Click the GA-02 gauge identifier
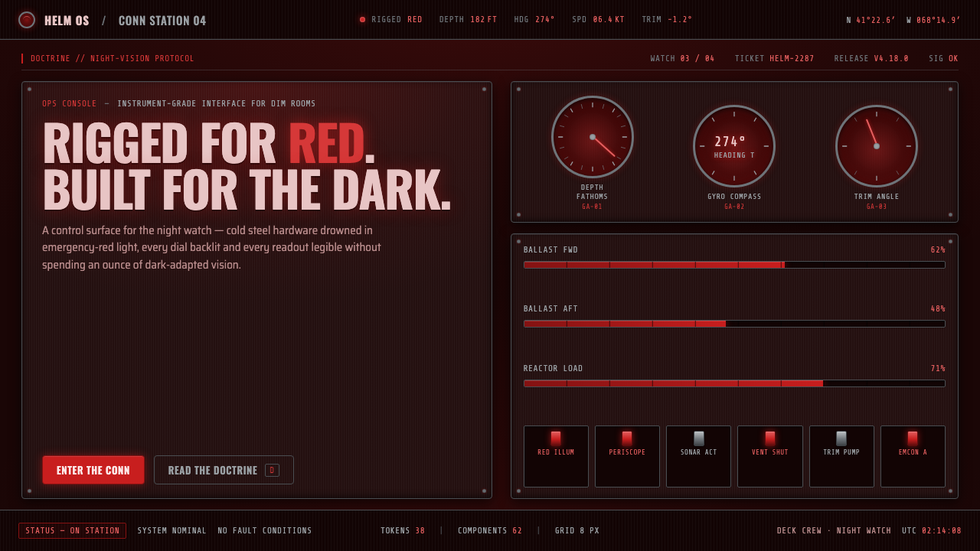The image size is (980, 551). pyautogui.click(x=734, y=207)
